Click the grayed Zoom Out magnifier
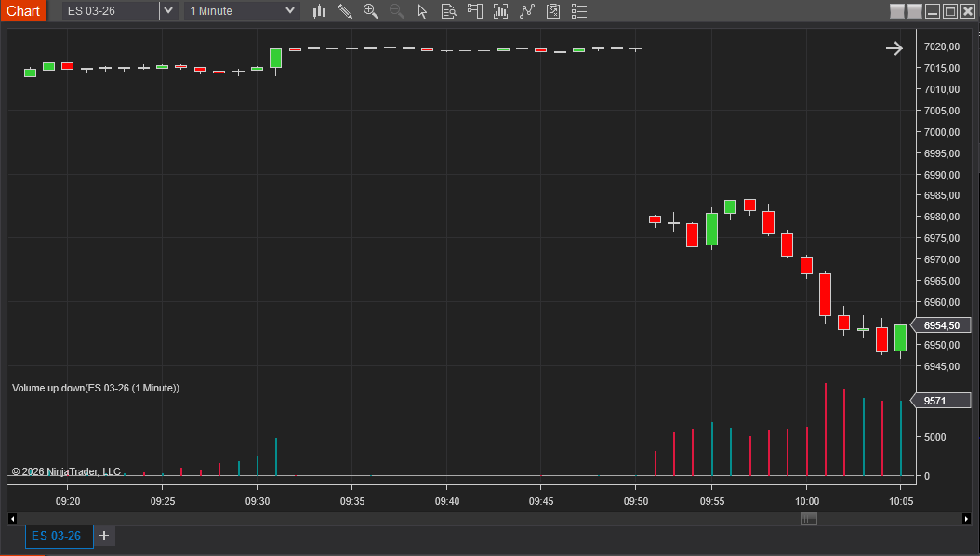The height and width of the screenshot is (556, 980). (397, 10)
